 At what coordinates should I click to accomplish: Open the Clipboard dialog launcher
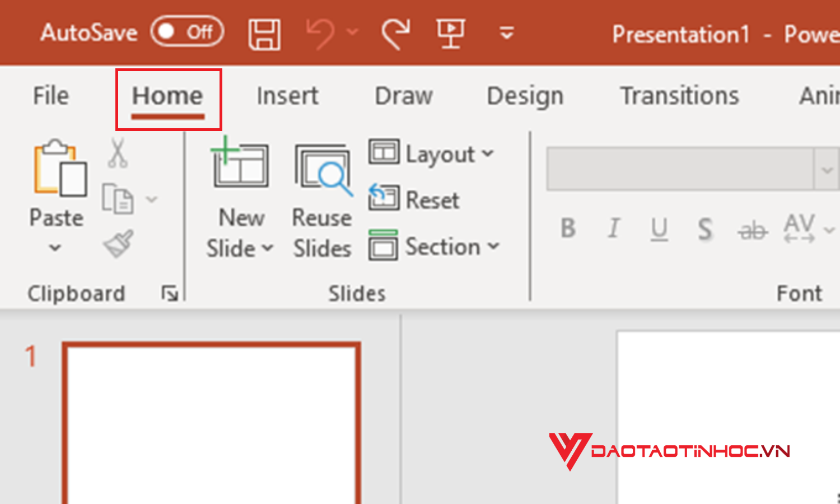click(168, 292)
